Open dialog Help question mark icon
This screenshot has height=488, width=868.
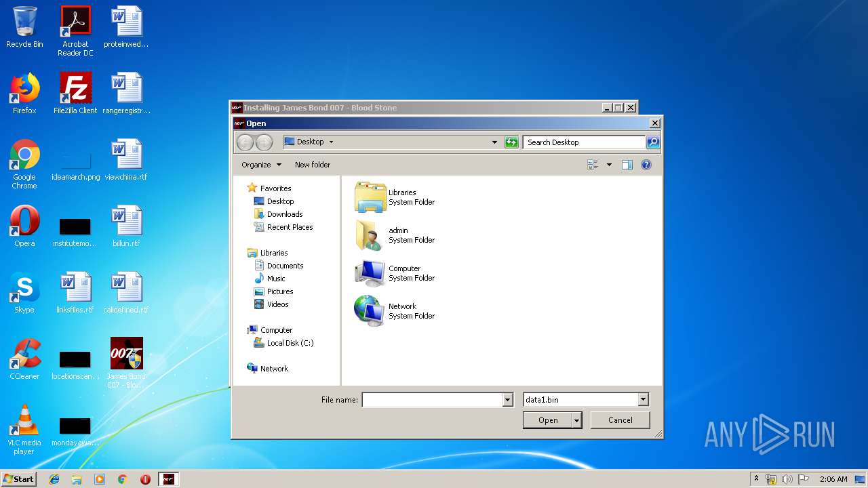(646, 165)
